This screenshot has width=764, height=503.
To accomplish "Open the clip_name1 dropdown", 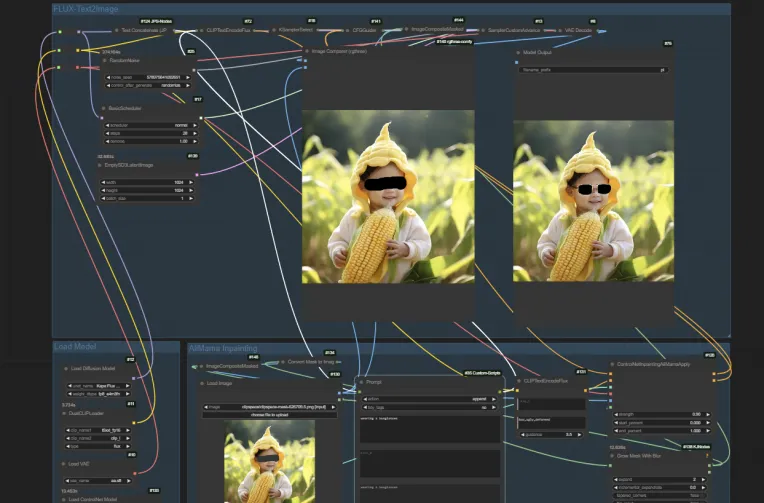I will tap(98, 430).
